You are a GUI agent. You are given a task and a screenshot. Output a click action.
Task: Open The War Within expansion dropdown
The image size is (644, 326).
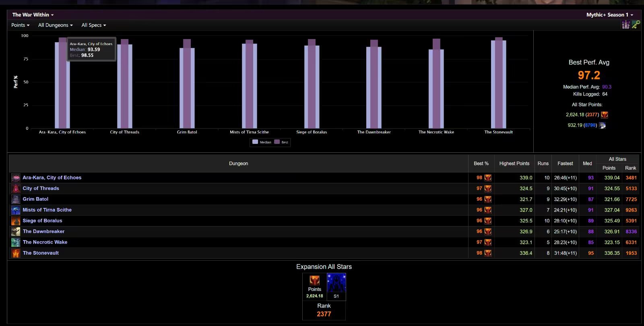tap(33, 15)
